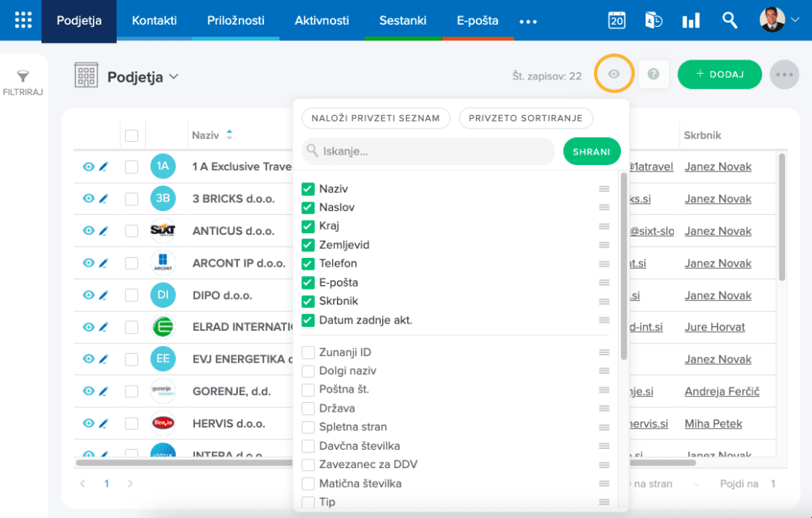Enable the Spletna stran column checkbox
The height and width of the screenshot is (518, 812).
click(x=308, y=428)
